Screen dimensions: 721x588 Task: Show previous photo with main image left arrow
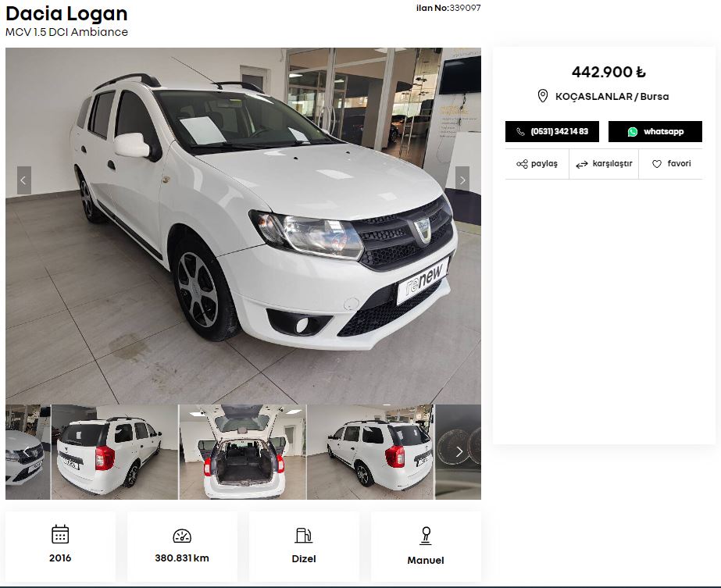(24, 180)
